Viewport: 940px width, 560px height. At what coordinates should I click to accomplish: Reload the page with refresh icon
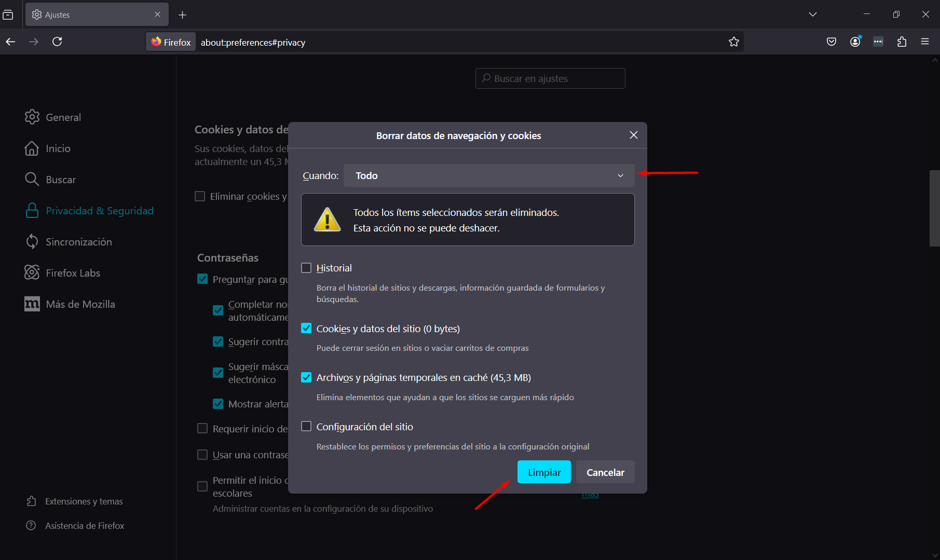pyautogui.click(x=57, y=42)
